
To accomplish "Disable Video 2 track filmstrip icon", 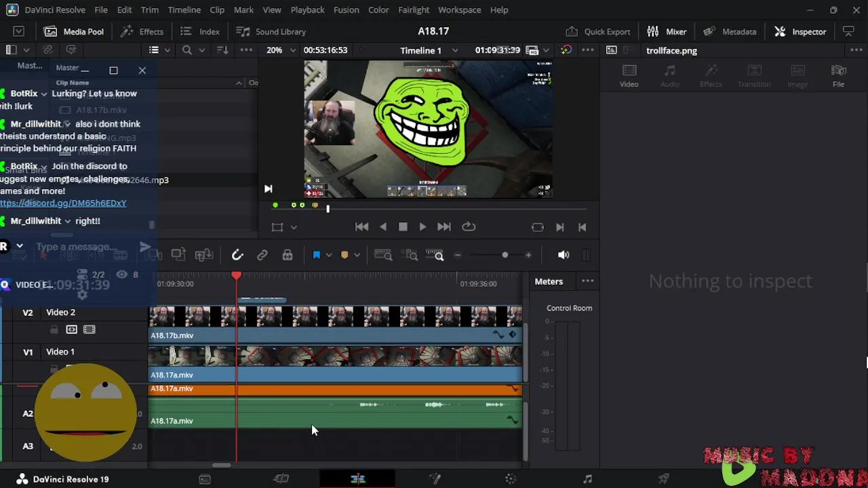I will pyautogui.click(x=89, y=329).
